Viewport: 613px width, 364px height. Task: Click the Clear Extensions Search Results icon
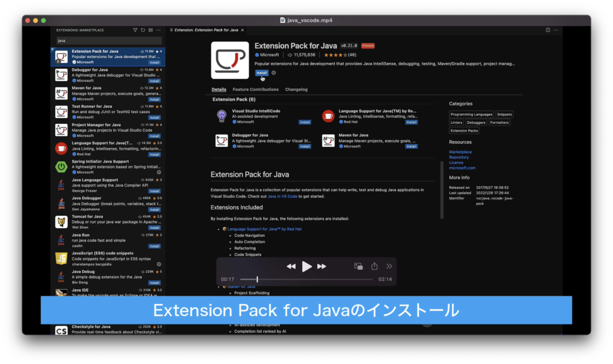coord(151,30)
